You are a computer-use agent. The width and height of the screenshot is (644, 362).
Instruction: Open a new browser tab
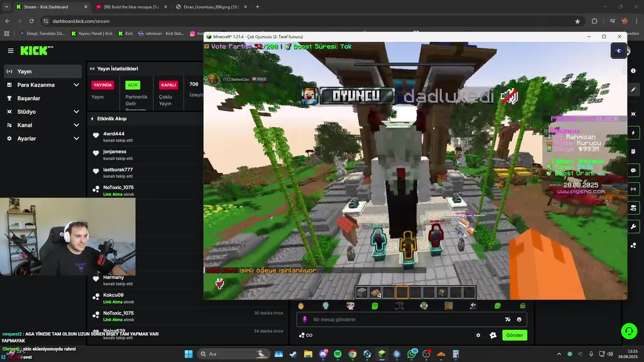[258, 7]
